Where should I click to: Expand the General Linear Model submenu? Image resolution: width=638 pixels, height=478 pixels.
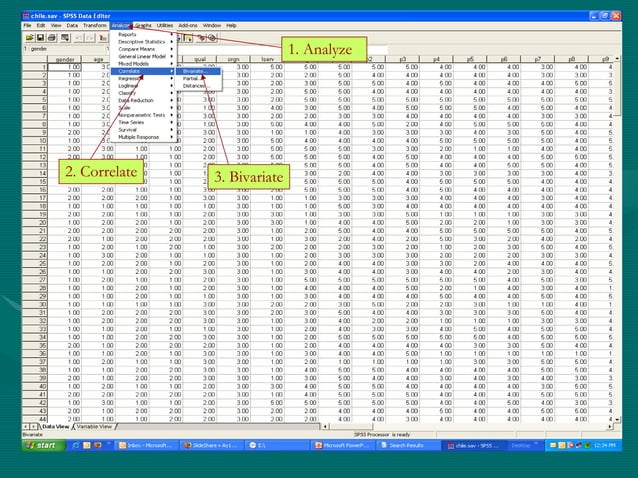142,56
